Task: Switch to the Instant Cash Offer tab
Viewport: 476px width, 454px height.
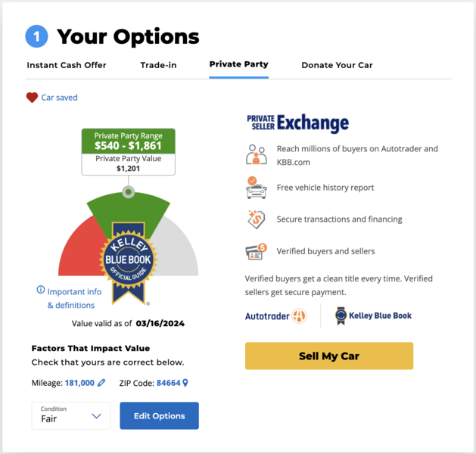Action: tap(67, 65)
